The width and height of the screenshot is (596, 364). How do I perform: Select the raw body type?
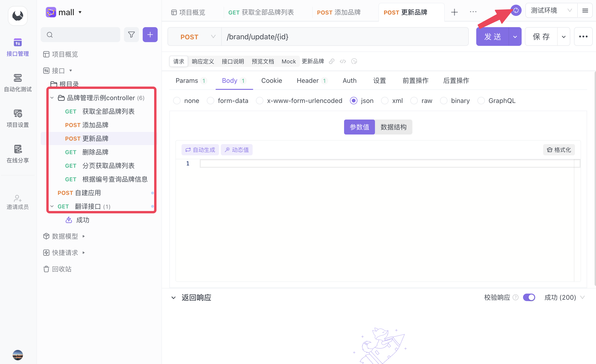[414, 101]
